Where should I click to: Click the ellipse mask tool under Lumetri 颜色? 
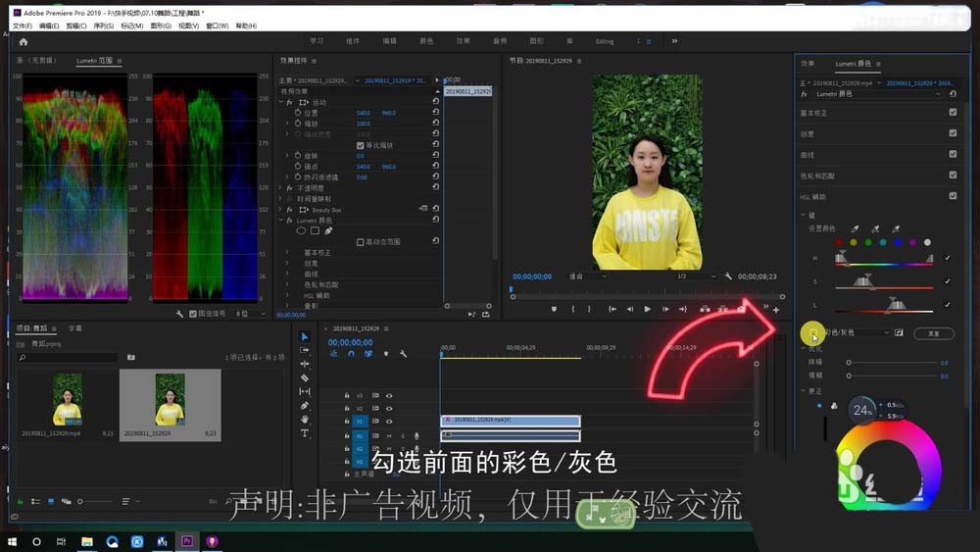(x=301, y=230)
